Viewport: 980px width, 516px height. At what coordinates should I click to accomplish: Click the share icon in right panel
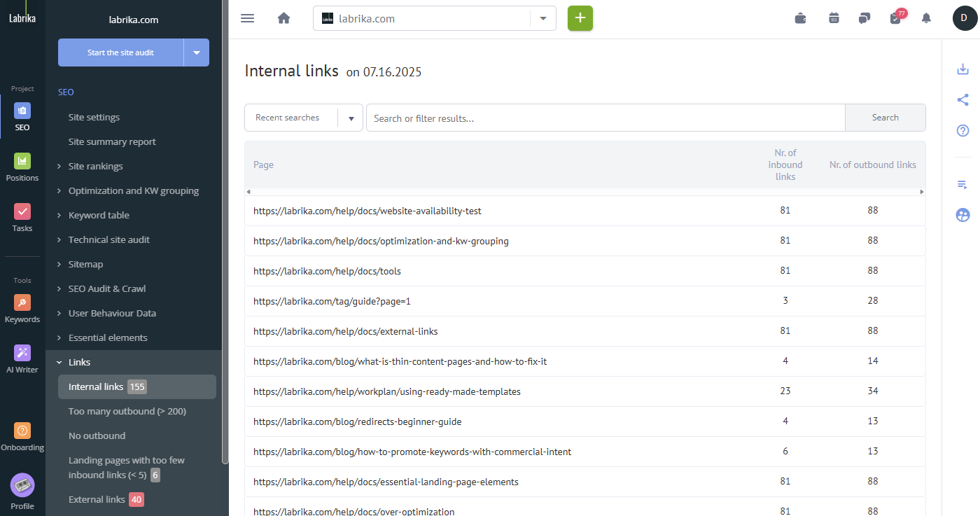(x=962, y=100)
